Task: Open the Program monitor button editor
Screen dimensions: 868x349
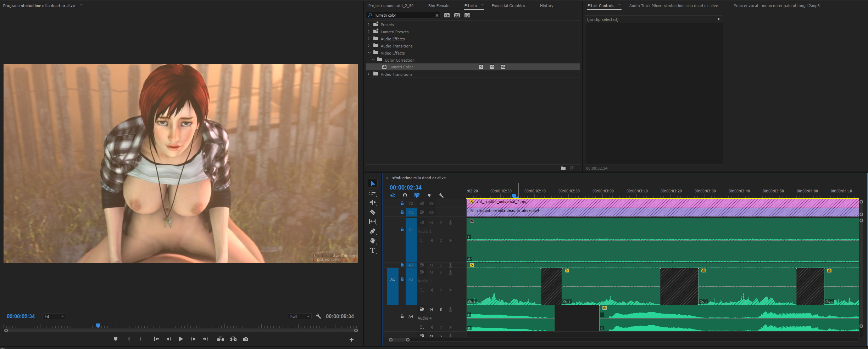Action: pyautogui.click(x=351, y=339)
